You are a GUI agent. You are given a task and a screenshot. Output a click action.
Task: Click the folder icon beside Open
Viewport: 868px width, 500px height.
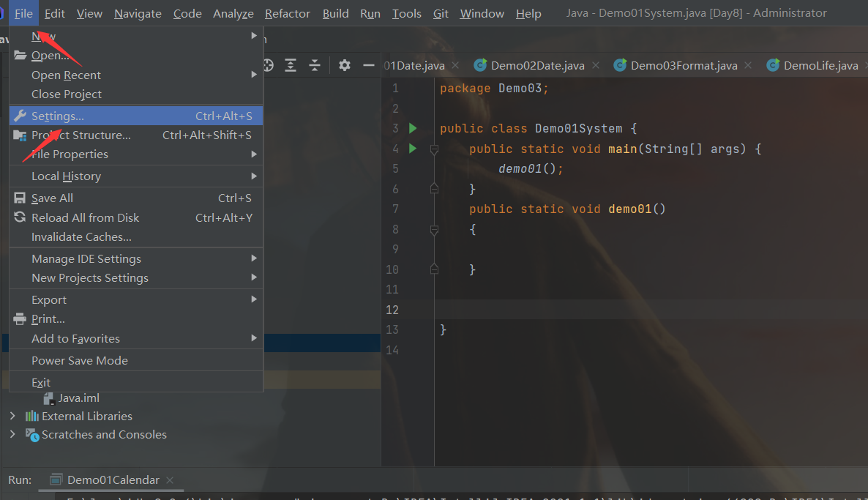[x=20, y=55]
